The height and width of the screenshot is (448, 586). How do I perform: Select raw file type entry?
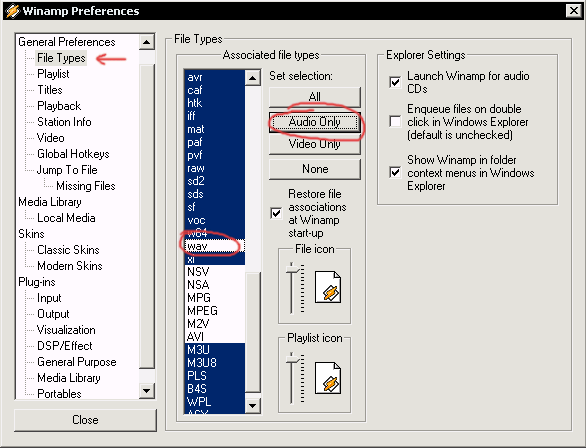[215, 168]
